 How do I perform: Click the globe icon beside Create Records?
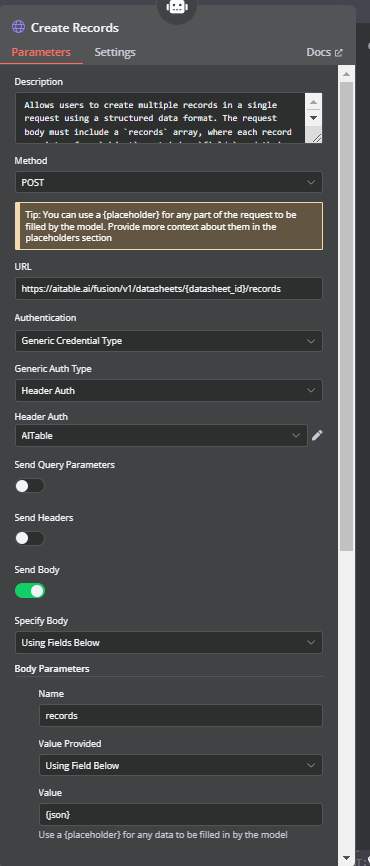tap(18, 27)
